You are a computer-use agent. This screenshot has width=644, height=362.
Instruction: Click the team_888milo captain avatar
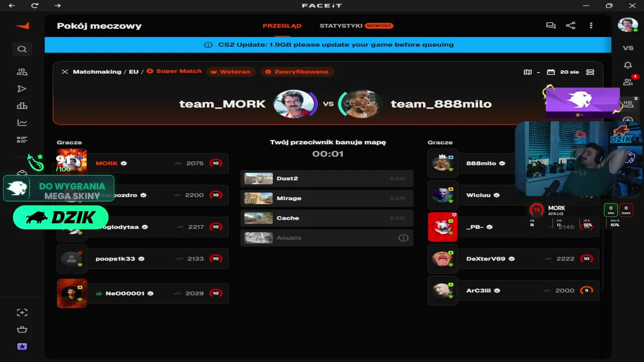tap(361, 104)
